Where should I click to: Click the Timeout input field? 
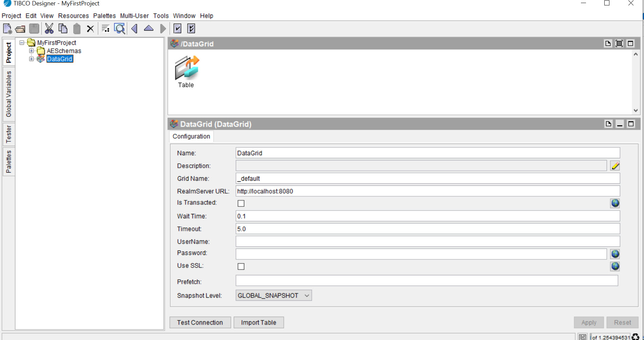[428, 229]
